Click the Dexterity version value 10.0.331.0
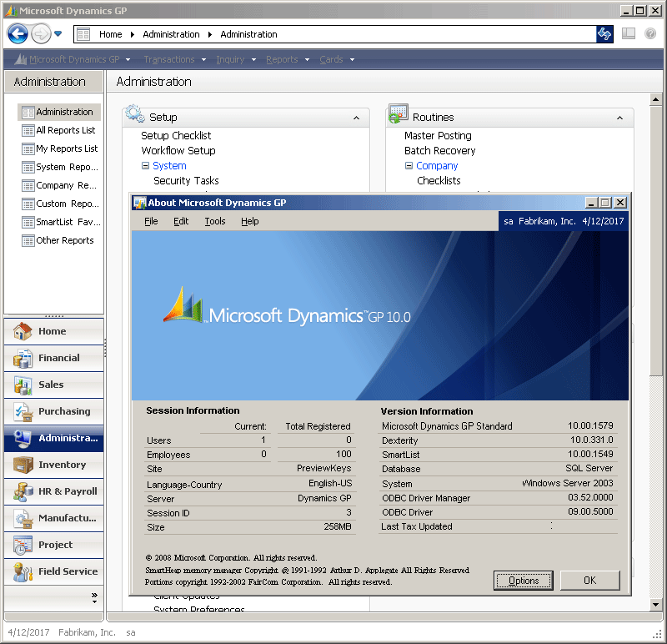The height and width of the screenshot is (644, 667). (x=592, y=440)
